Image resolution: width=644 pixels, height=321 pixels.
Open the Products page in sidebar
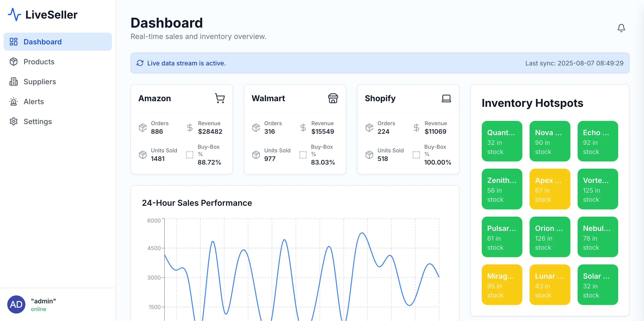pyautogui.click(x=39, y=62)
